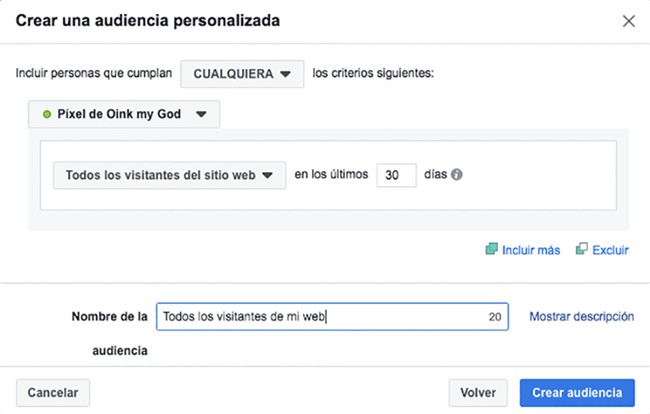Close the custom audience dialog

click(628, 21)
